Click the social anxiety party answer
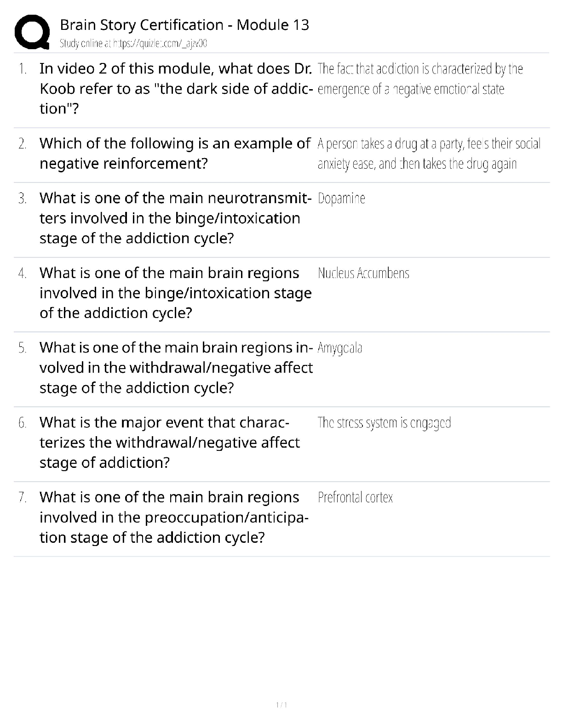This screenshot has height=728, width=563. (x=429, y=154)
